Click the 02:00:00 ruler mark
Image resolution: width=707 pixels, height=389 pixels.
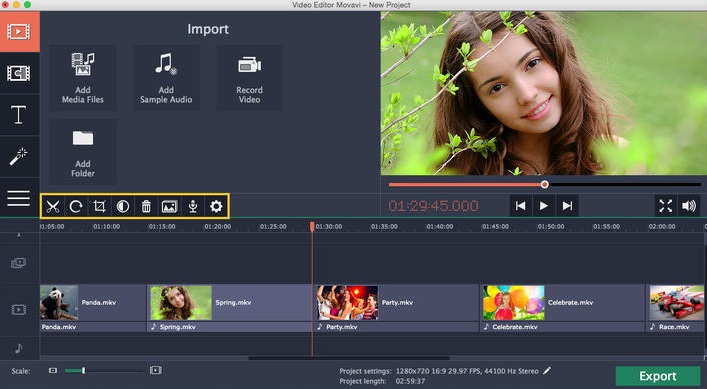point(662,226)
